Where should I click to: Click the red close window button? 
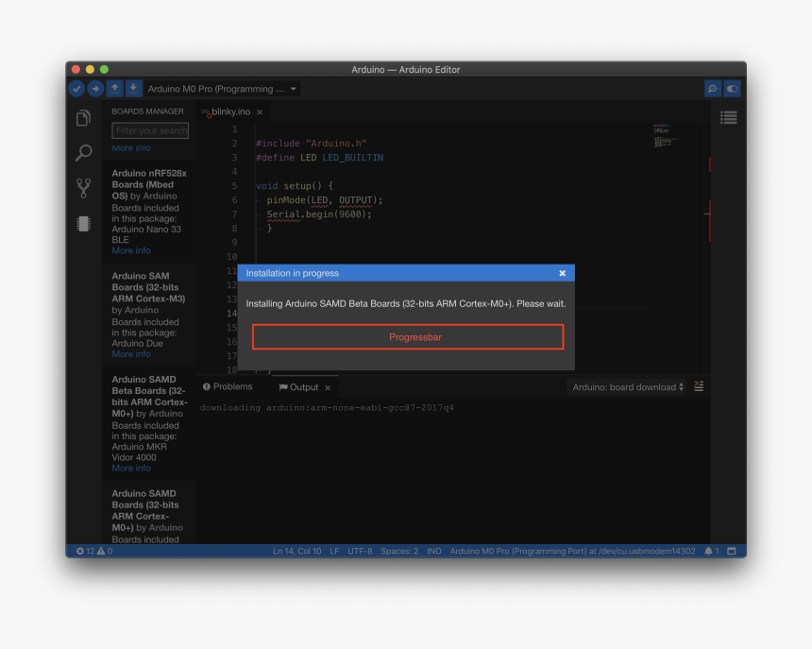click(76, 69)
